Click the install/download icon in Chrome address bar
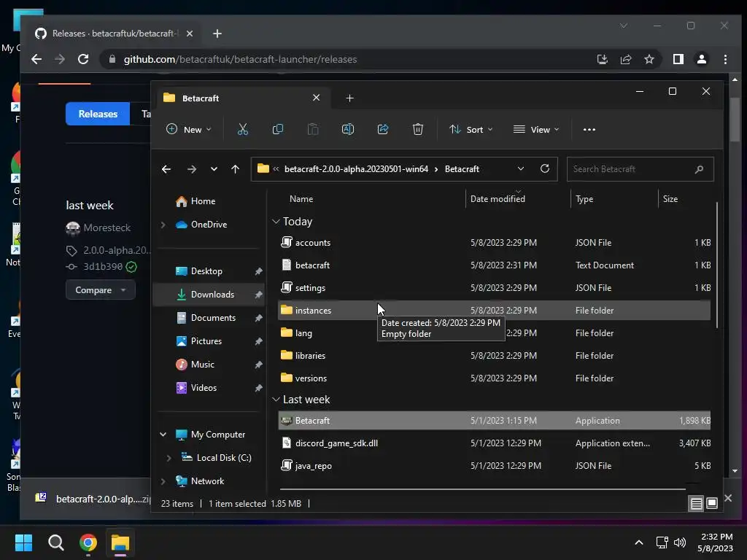747x560 pixels. [602, 59]
